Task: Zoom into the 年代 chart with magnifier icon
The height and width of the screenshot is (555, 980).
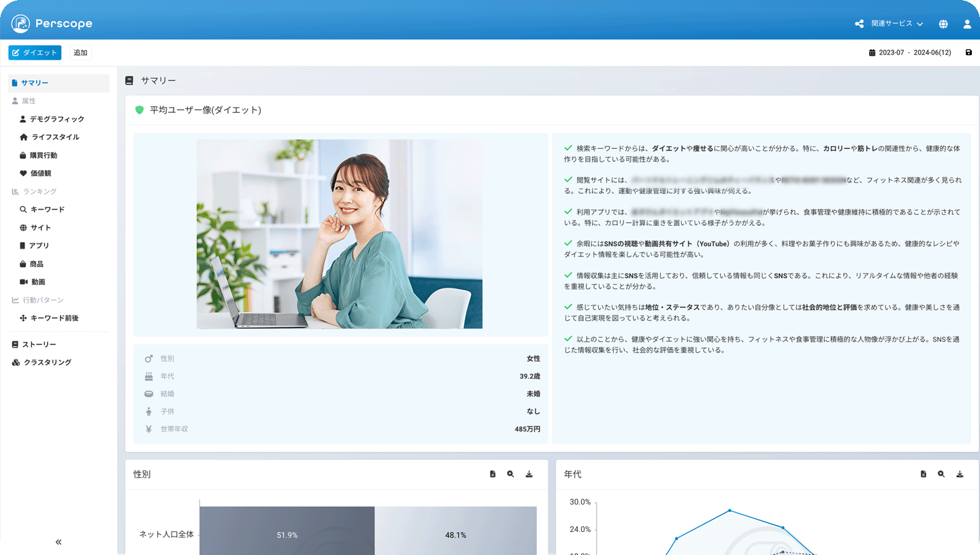Action: tap(941, 474)
